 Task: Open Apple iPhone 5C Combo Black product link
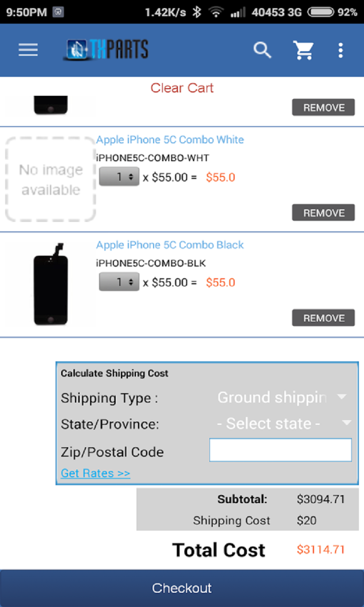170,245
